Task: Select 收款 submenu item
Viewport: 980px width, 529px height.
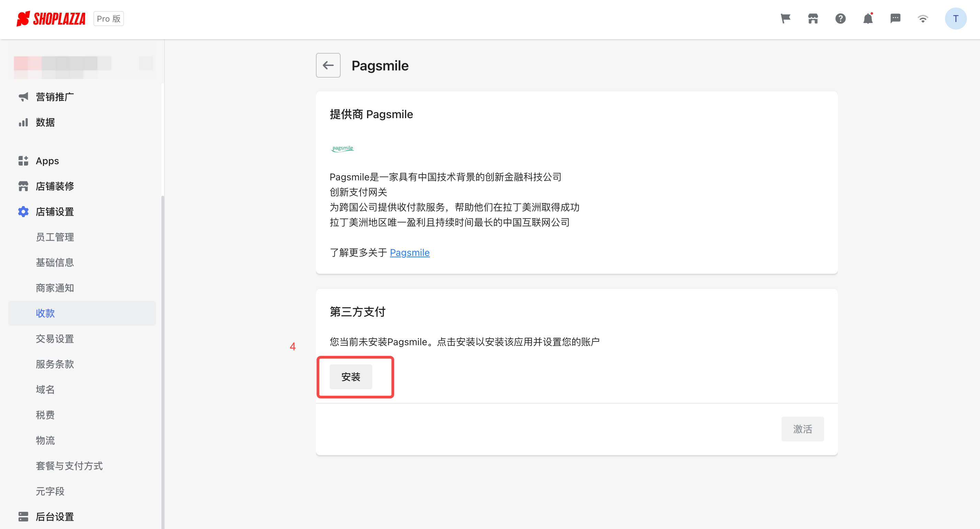Action: (82, 314)
